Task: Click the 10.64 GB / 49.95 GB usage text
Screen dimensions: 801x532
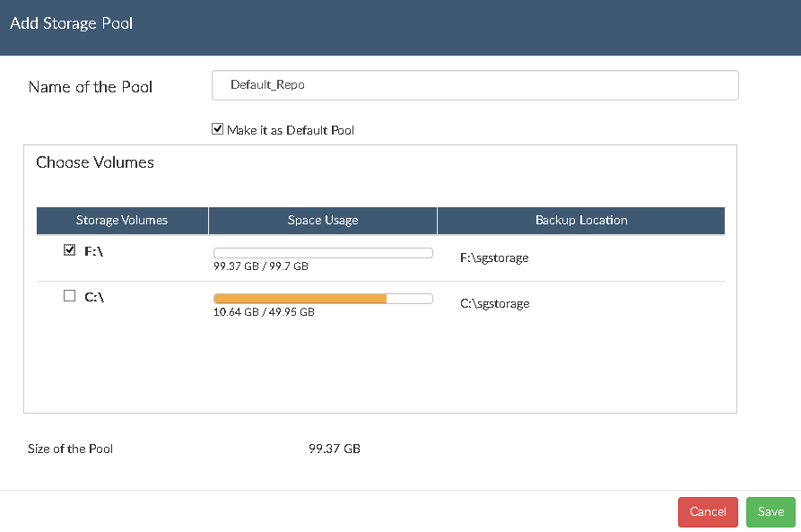Action: point(264,311)
